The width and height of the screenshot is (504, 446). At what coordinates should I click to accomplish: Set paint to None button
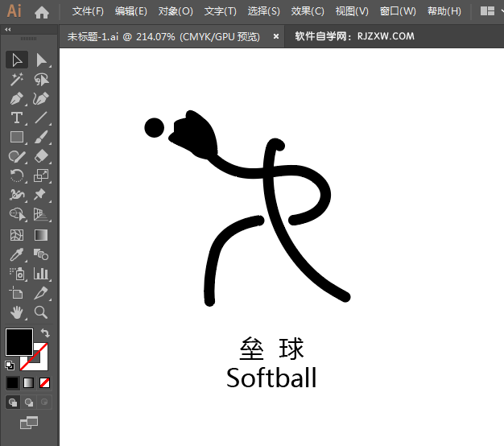pos(44,383)
